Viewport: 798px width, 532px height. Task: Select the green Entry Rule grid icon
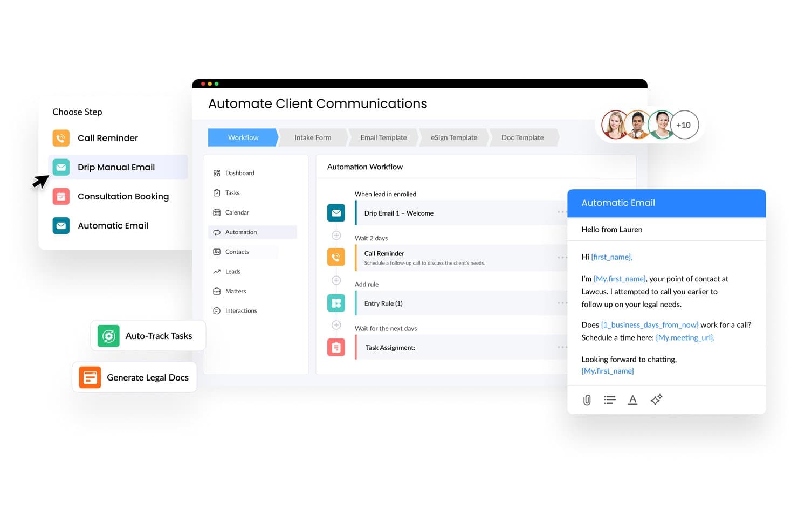[x=336, y=303]
